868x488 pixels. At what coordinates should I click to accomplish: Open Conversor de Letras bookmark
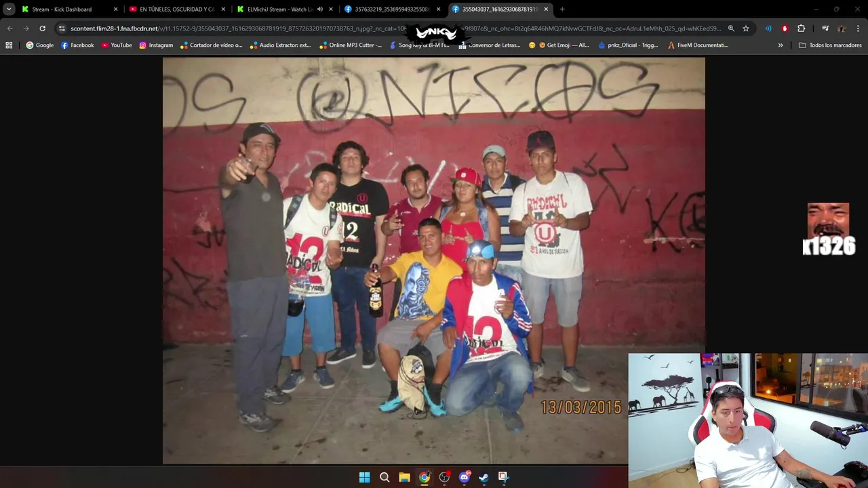point(490,45)
